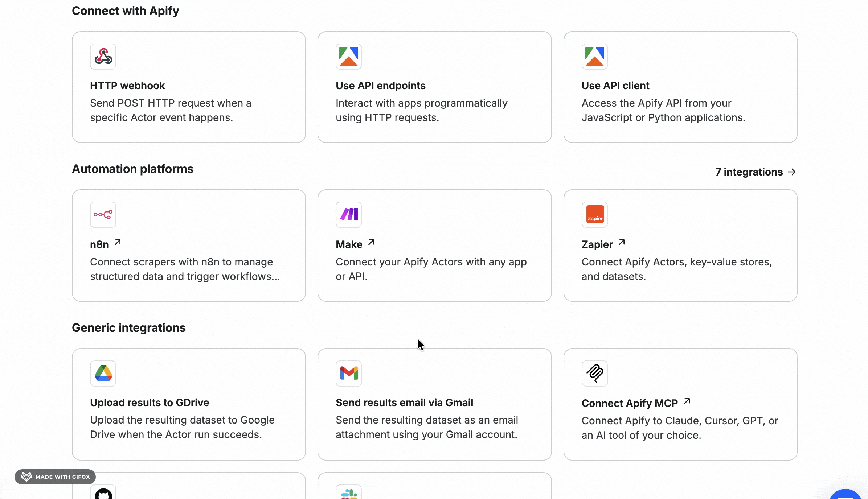The height and width of the screenshot is (499, 868).
Task: Select Send results email via Gmail card
Action: (434, 404)
